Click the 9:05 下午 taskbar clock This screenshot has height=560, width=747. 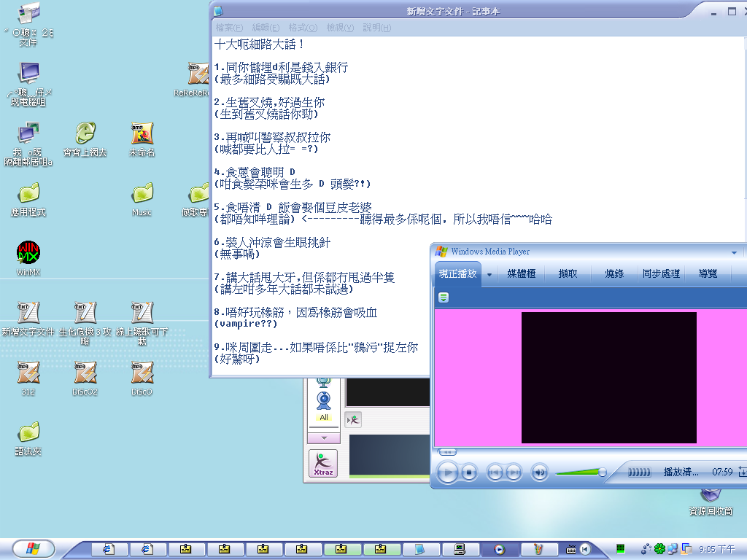[717, 549]
